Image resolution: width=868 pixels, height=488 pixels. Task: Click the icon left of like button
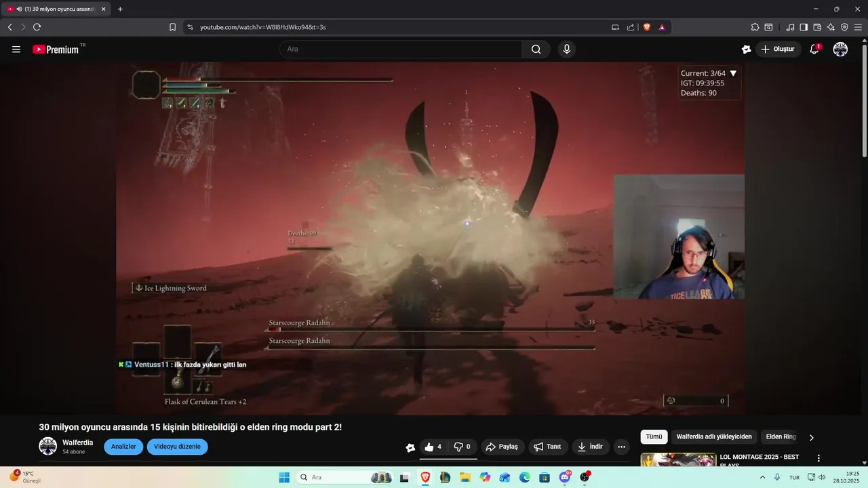tap(410, 447)
